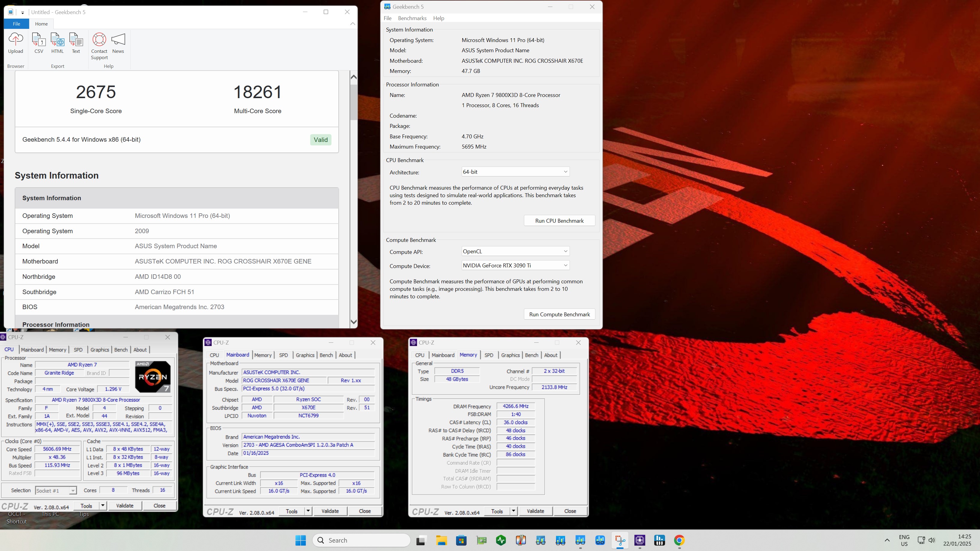
Task: Click Geekbench 5 title bar app icon
Action: click(x=387, y=7)
